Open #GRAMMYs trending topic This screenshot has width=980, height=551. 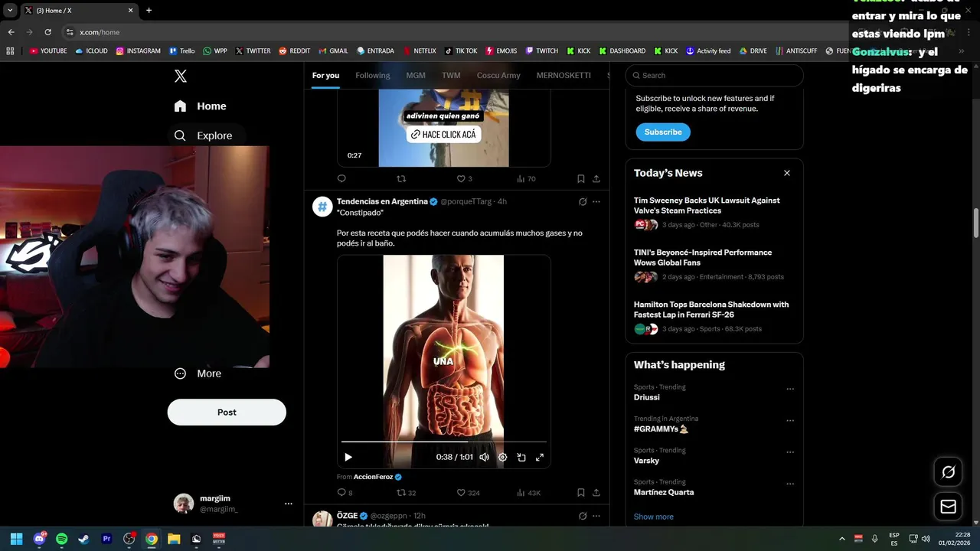pos(661,429)
